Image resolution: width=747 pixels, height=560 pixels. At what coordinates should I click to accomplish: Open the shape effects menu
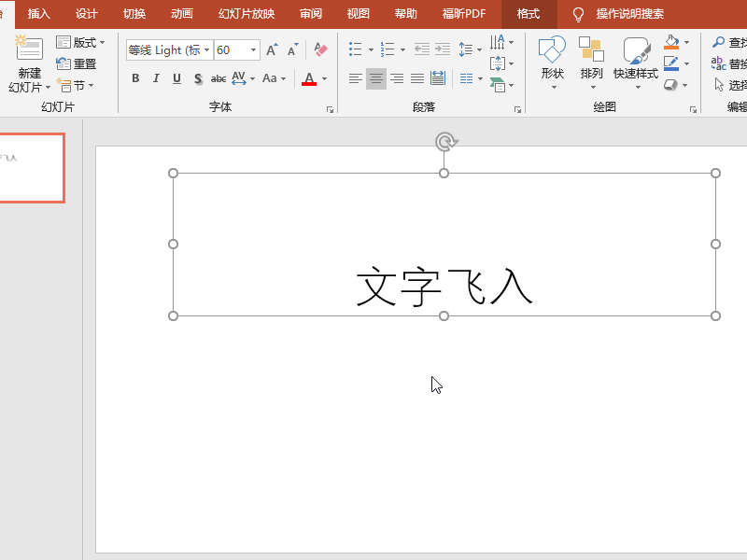point(676,85)
